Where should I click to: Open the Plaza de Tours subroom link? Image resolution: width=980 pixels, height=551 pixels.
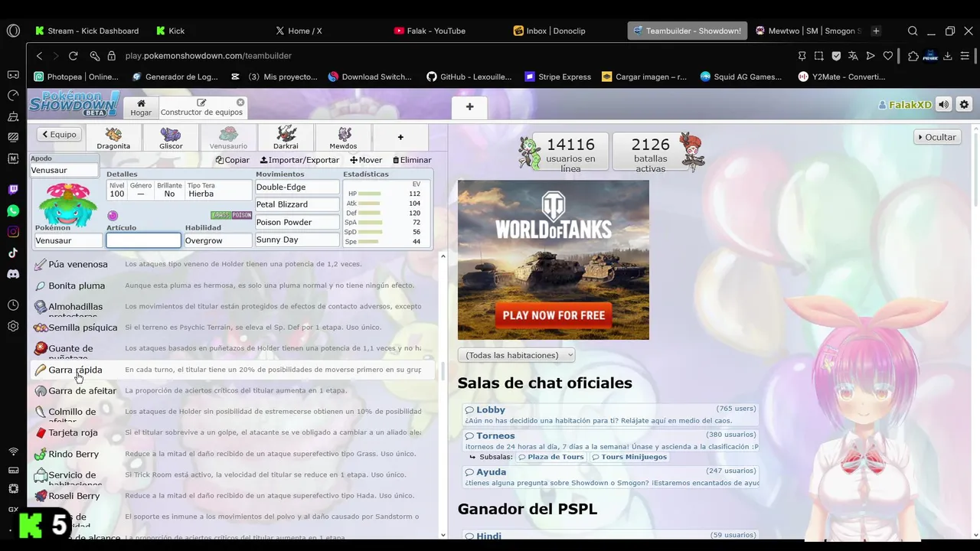(x=550, y=457)
